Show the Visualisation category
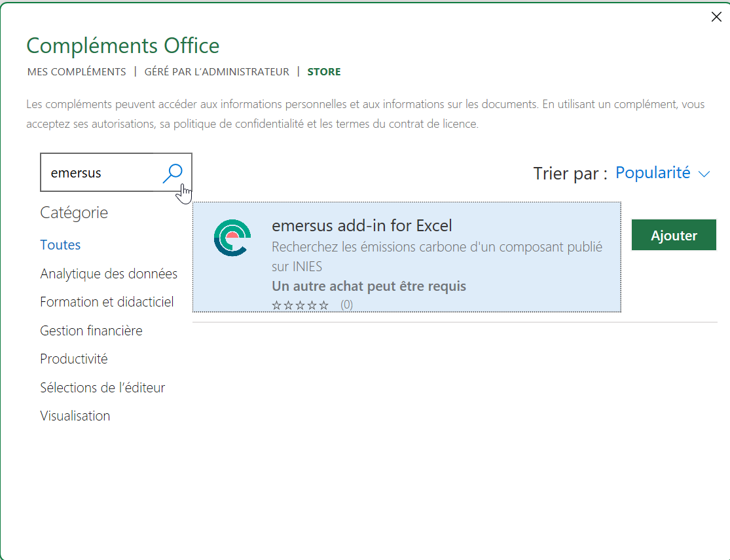The width and height of the screenshot is (730, 560). click(75, 415)
